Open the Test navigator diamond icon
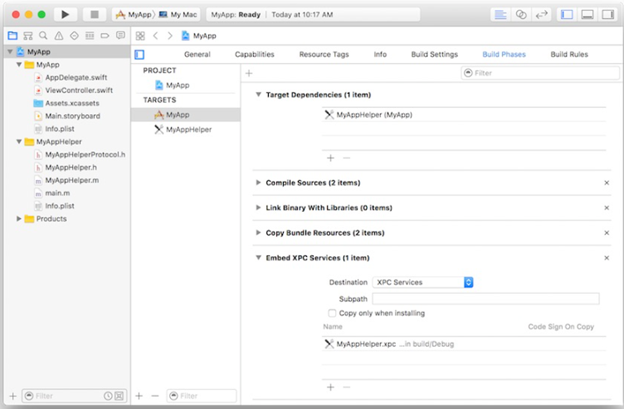 coord(74,36)
